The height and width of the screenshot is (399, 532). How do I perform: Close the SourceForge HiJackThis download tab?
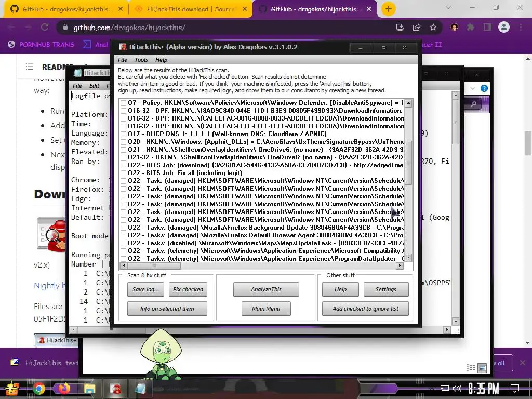click(x=245, y=9)
